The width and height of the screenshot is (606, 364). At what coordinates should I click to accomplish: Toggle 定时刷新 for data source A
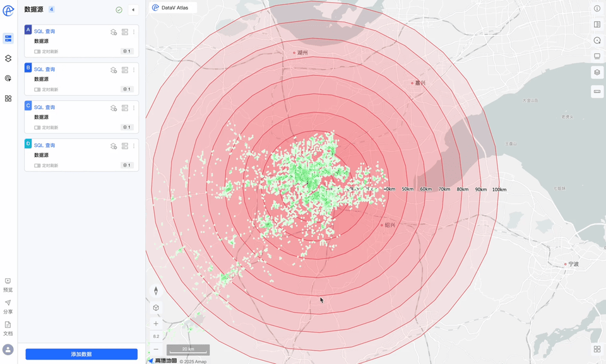(37, 51)
